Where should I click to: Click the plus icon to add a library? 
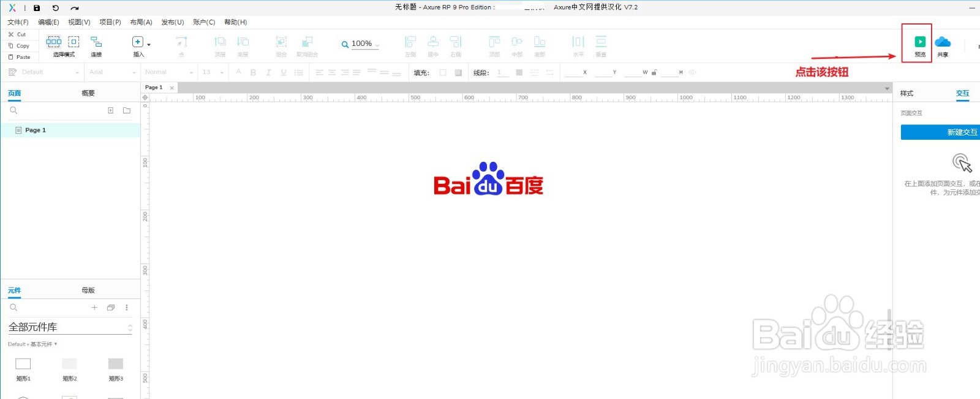click(94, 308)
